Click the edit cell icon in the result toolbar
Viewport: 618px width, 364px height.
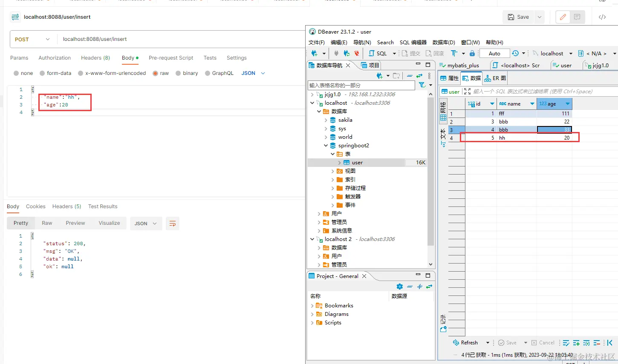pos(566,343)
